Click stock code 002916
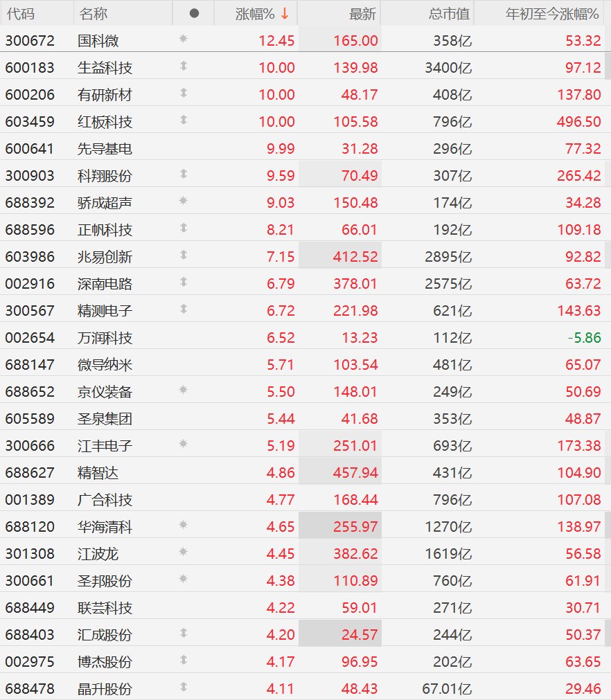Screen dimensions: 611x700 tap(30, 283)
